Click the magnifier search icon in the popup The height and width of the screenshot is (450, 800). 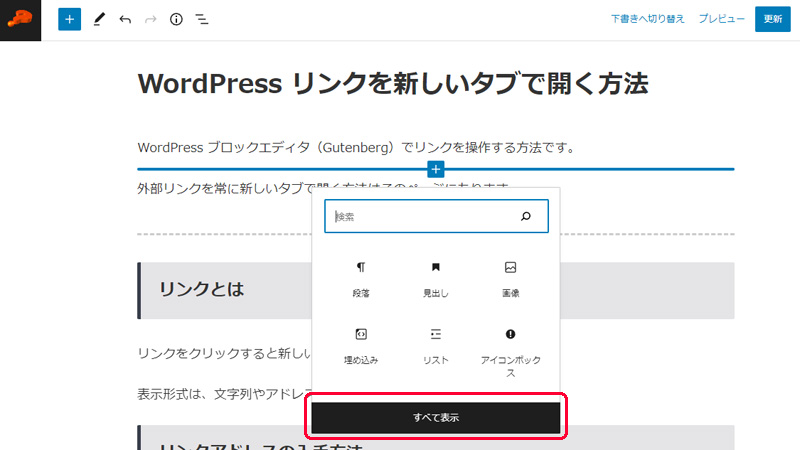[526, 216]
